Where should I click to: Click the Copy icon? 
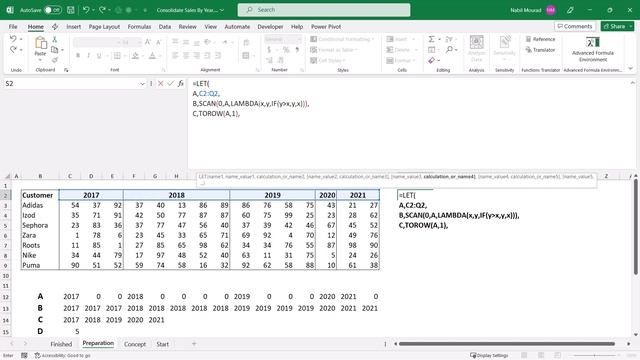pyautogui.click(x=55, y=50)
